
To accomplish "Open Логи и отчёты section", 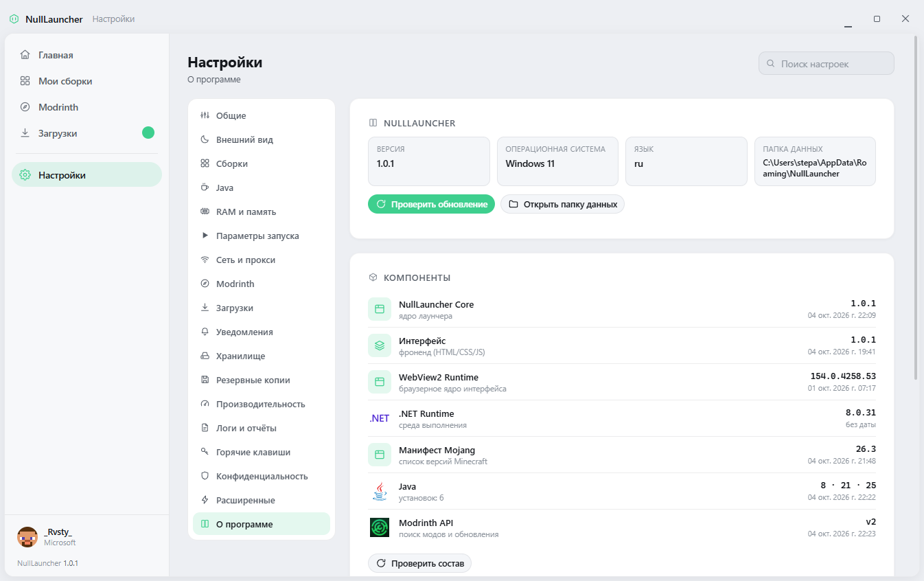I will (x=262, y=429).
